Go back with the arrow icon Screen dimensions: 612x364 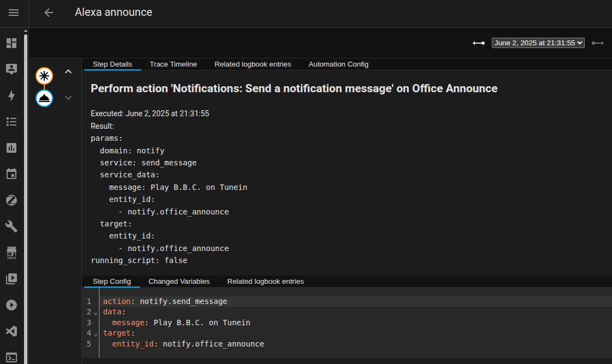(49, 13)
